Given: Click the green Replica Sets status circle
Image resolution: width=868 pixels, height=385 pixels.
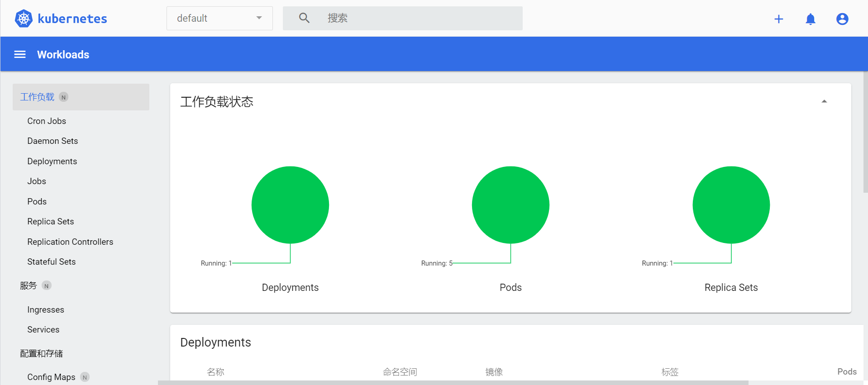Looking at the screenshot, I should tap(731, 205).
